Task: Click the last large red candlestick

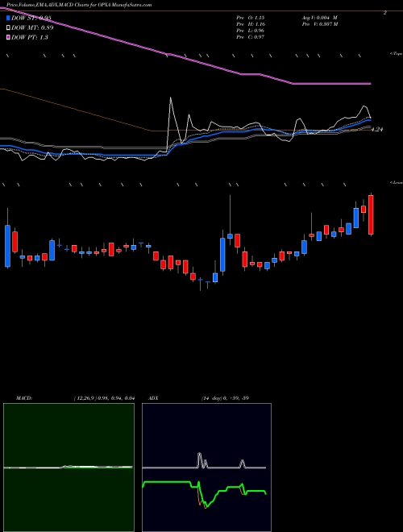Action: pyautogui.click(x=371, y=214)
